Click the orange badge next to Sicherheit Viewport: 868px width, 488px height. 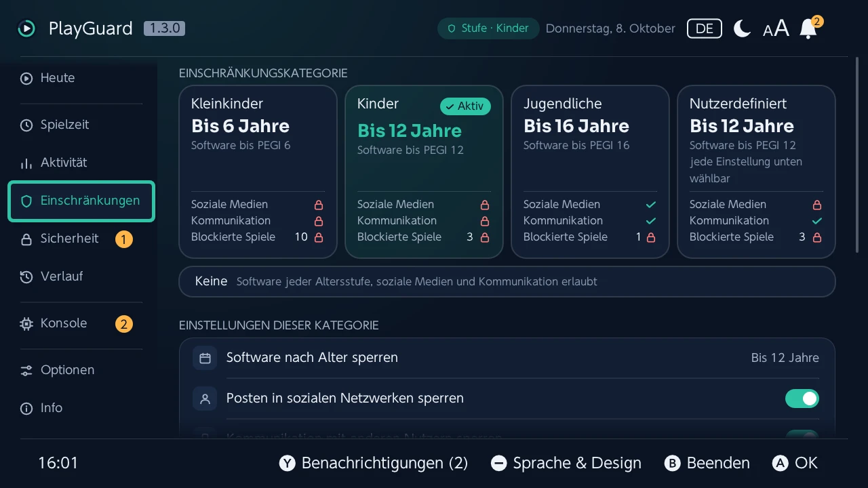tap(123, 239)
